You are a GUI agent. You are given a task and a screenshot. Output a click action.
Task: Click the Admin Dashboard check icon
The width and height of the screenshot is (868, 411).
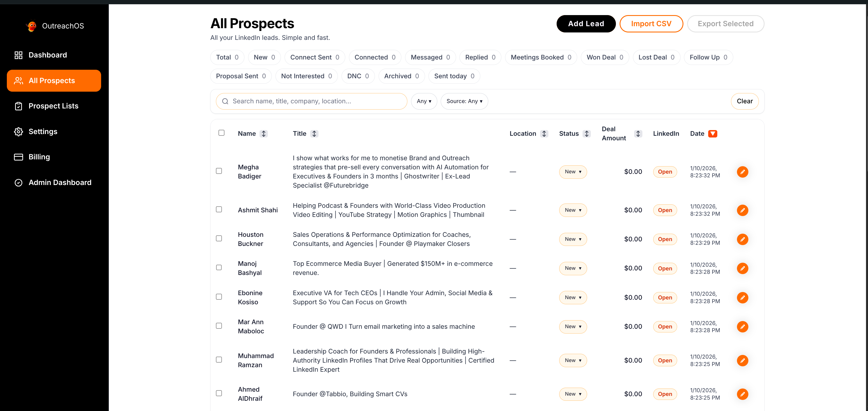[x=19, y=182]
